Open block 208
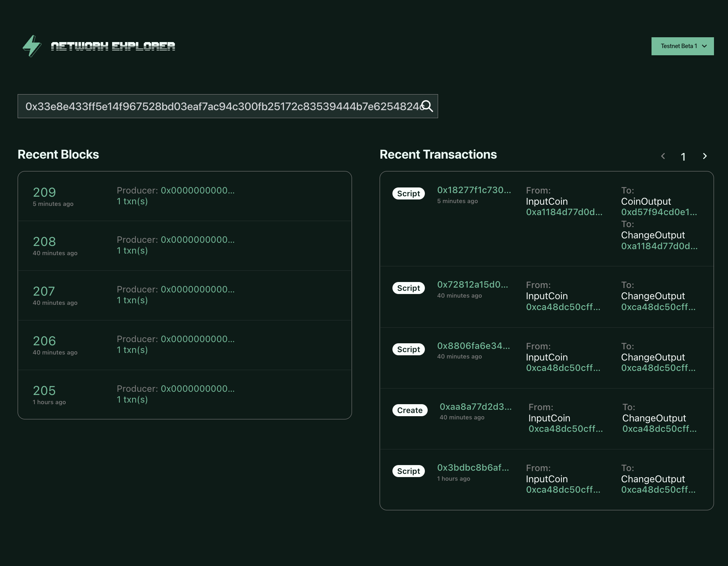The height and width of the screenshot is (566, 728). (x=44, y=242)
